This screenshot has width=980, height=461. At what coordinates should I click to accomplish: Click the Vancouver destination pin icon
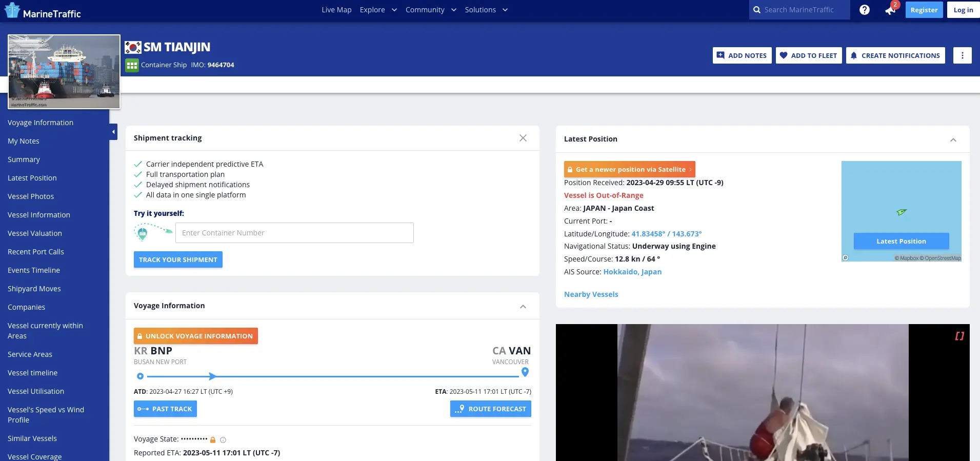525,372
